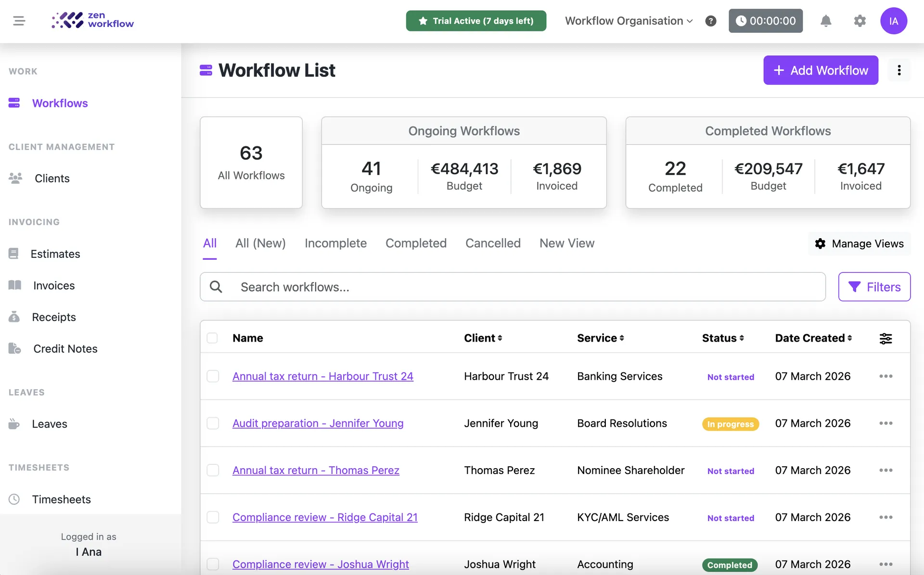Click the Banking Services cell
This screenshot has width=924, height=575.
620,376
